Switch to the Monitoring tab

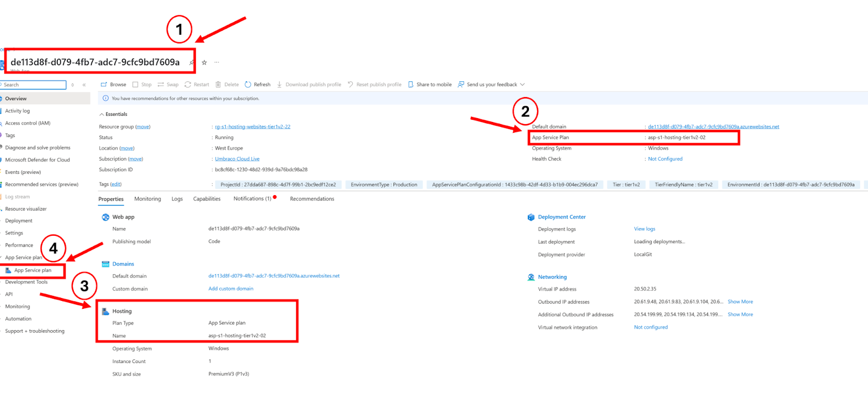tap(148, 199)
